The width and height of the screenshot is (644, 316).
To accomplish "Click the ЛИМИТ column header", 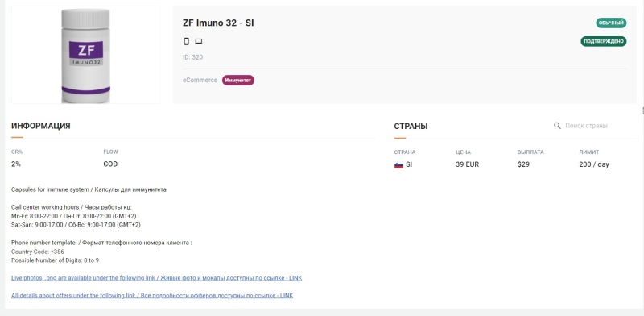I will tap(589, 152).
